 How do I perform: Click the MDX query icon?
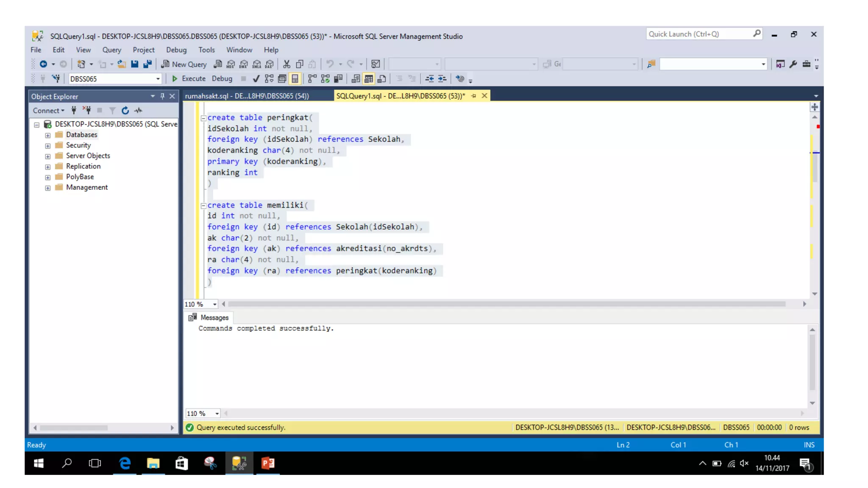231,64
